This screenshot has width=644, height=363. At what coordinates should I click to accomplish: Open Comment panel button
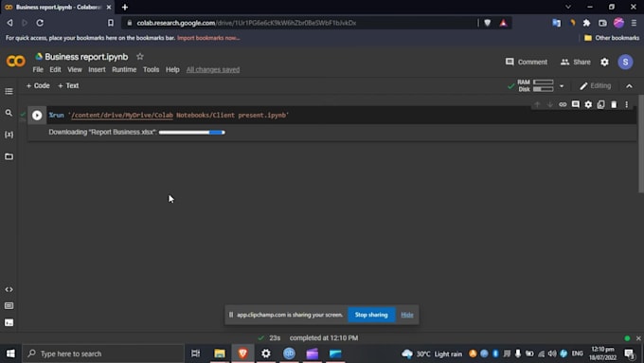pos(527,62)
